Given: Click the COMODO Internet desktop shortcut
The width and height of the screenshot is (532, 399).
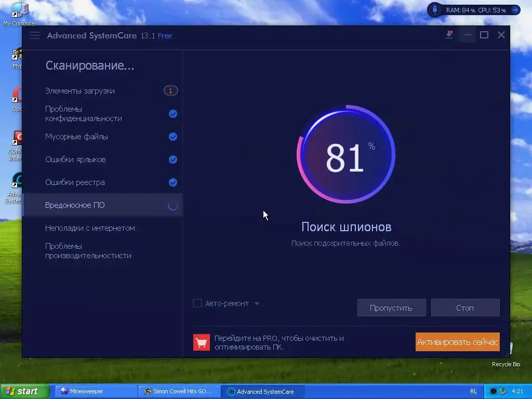Looking at the screenshot, I should click(15, 146).
